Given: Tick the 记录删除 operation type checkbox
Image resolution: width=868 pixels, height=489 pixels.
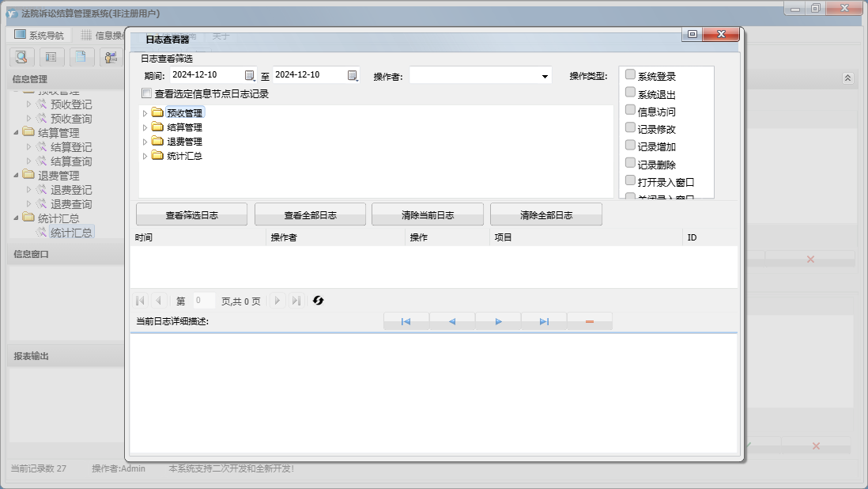Looking at the screenshot, I should tap(630, 163).
